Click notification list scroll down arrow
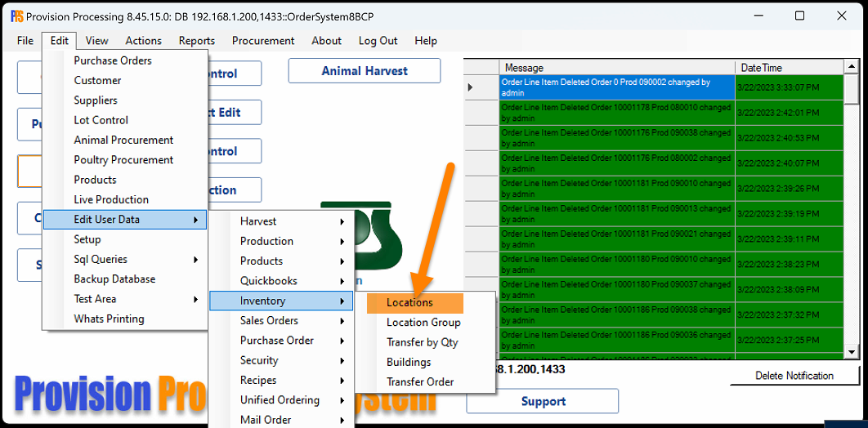The image size is (868, 428). [852, 352]
